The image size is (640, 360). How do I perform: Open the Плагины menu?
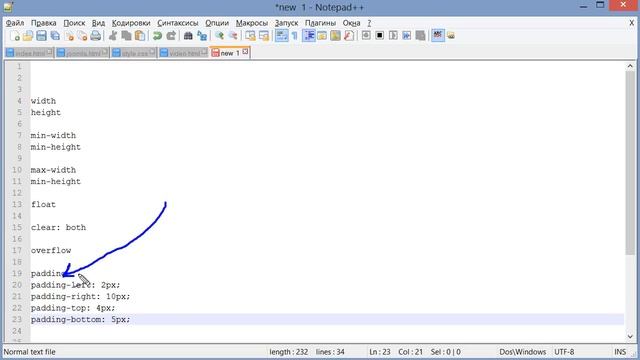click(x=320, y=23)
